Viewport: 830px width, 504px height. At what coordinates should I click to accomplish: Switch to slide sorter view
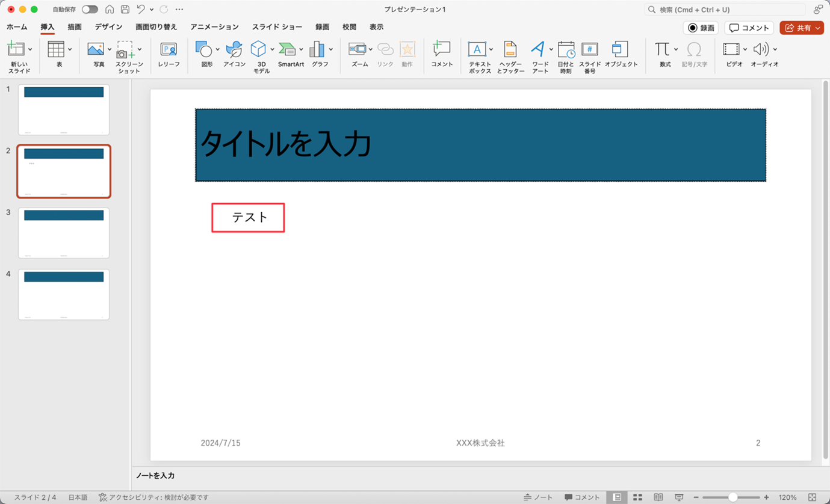[x=637, y=497]
